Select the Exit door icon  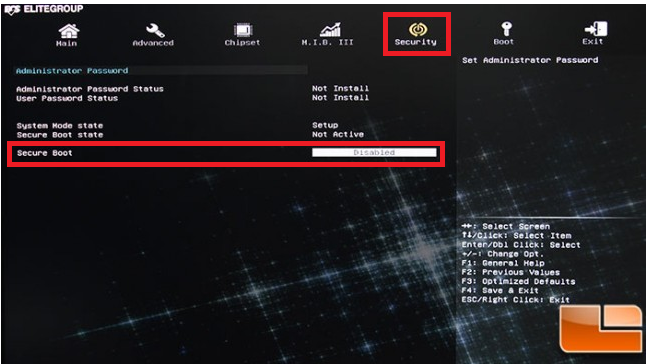point(595,29)
